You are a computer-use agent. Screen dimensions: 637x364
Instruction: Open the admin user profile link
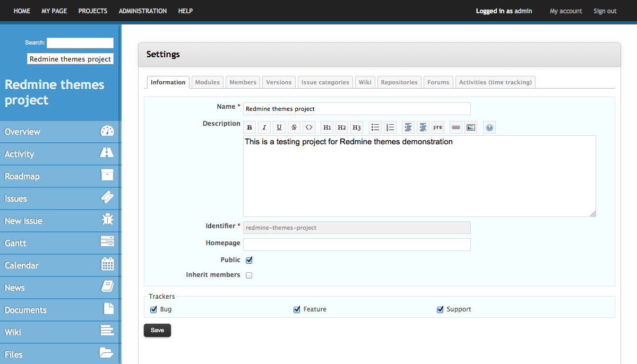click(x=523, y=11)
